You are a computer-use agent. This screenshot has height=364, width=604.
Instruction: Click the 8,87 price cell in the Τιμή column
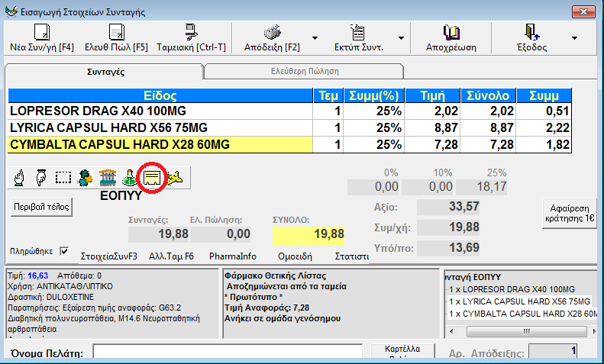(433, 127)
